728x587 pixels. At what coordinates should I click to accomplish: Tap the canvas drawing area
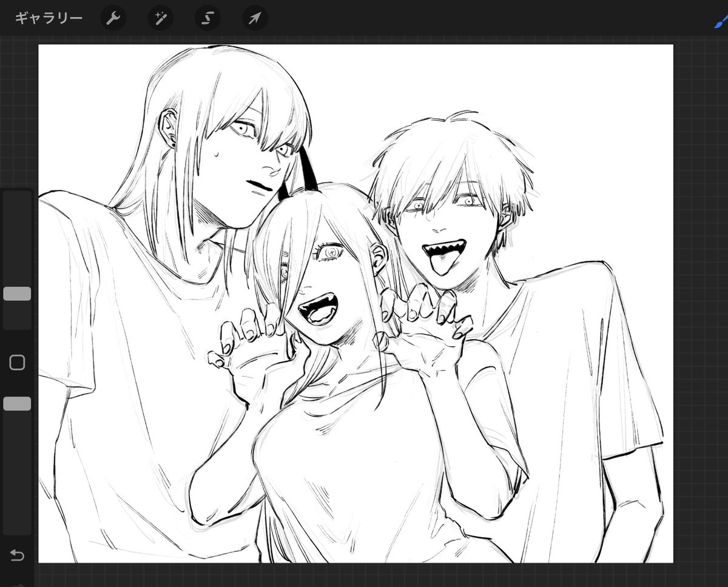(x=356, y=304)
